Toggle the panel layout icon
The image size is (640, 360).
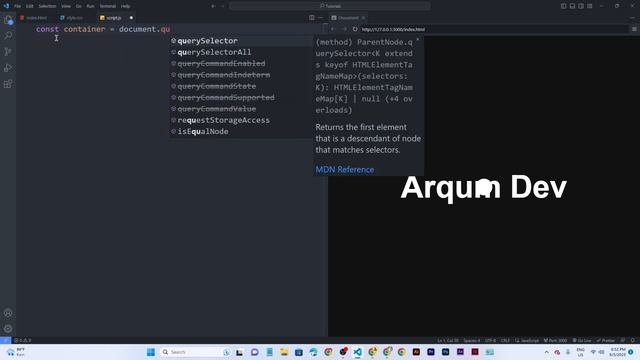572,6
